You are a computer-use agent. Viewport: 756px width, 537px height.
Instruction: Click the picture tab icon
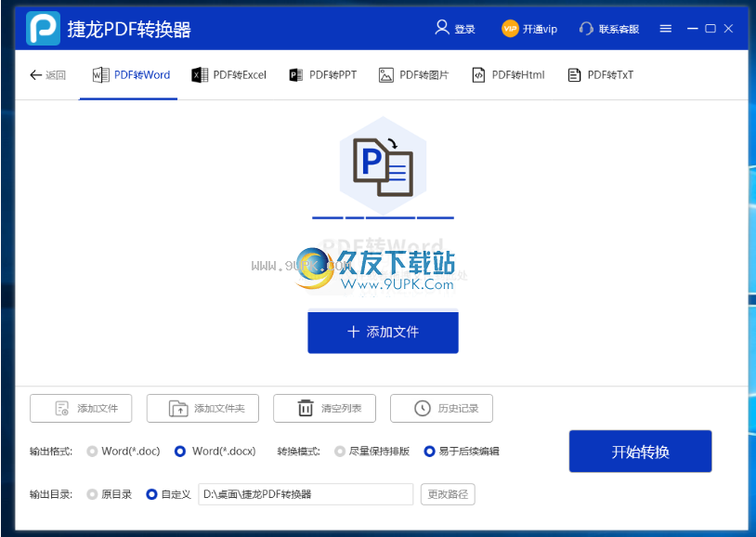tap(385, 74)
